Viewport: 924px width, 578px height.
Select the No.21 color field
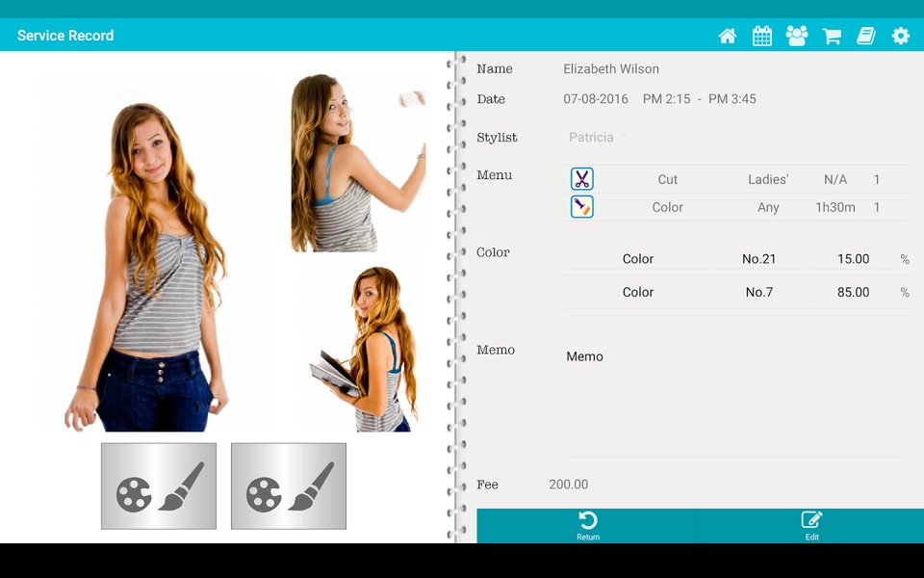(759, 259)
